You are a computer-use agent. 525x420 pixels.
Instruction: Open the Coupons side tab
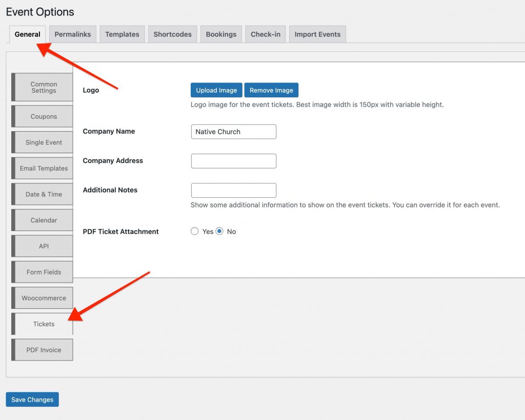point(42,116)
